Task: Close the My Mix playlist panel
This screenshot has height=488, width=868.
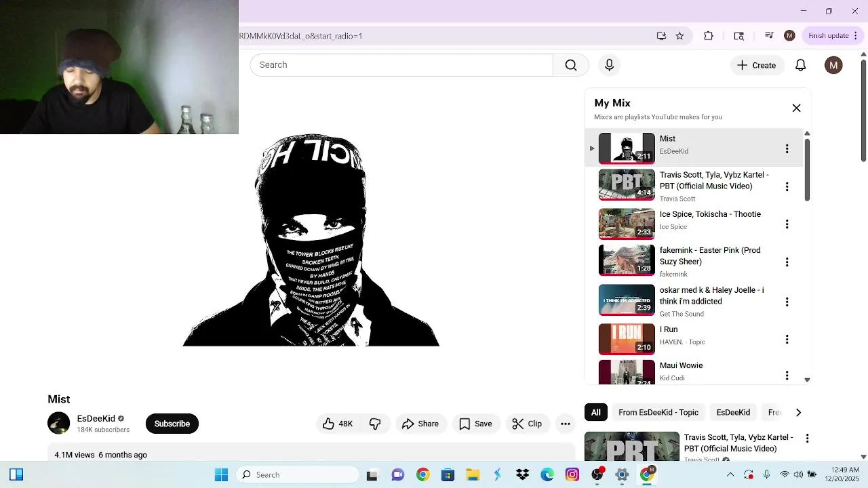Action: [x=796, y=108]
